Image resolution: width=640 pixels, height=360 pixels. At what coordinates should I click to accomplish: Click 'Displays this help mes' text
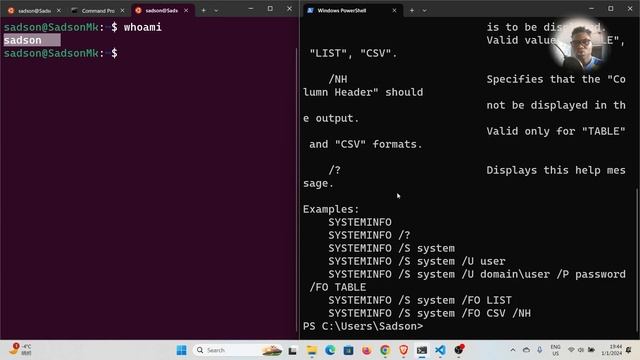(x=556, y=170)
